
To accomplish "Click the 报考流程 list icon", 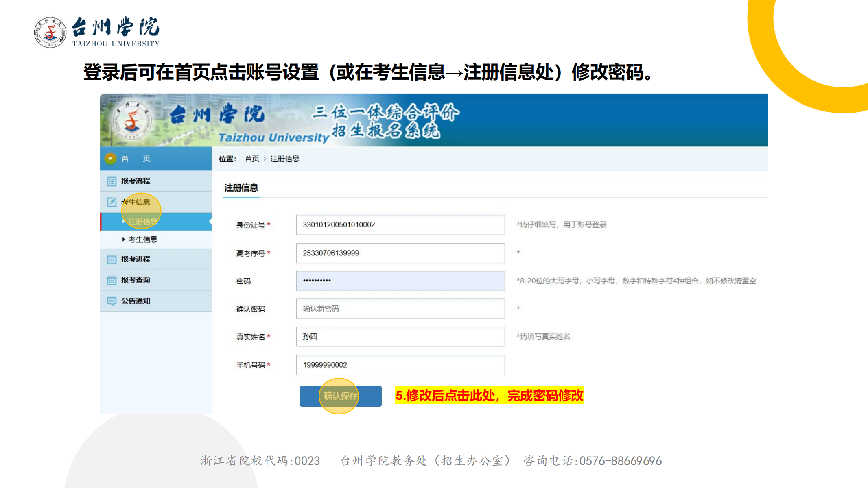I will pos(112,181).
